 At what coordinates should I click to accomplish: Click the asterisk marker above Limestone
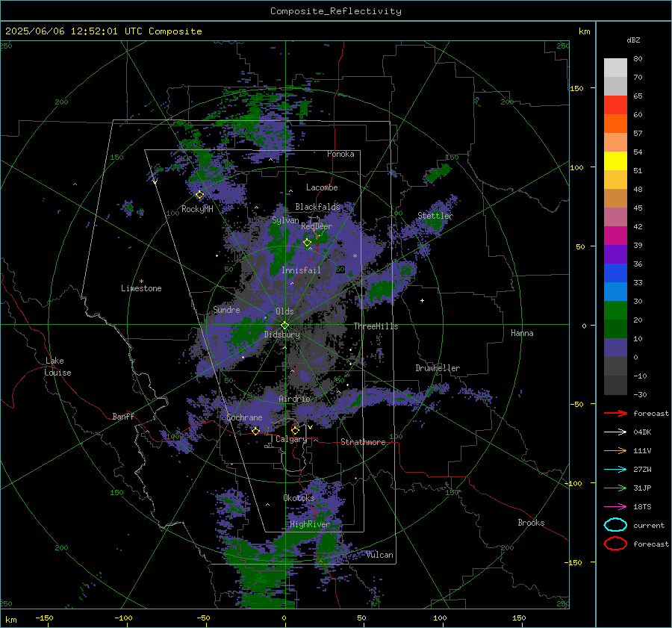[x=141, y=282]
